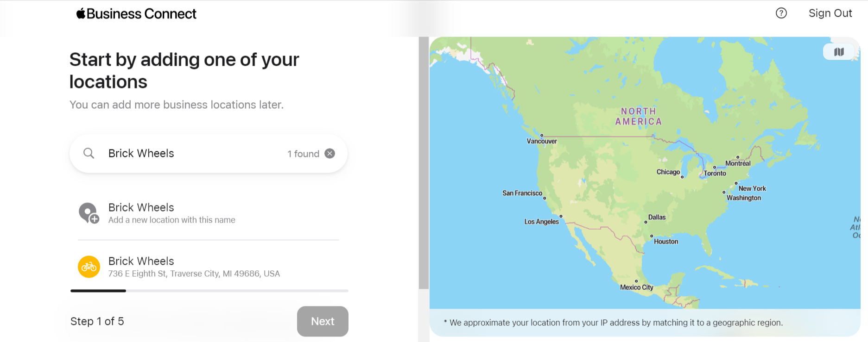Click the add-location pin plus icon
868x342 pixels.
[x=89, y=213]
